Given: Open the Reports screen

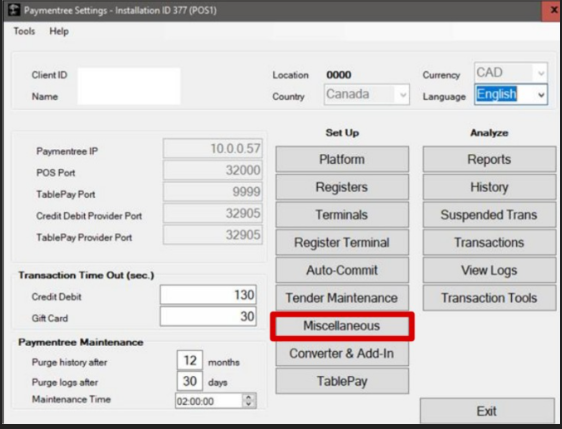Looking at the screenshot, I should 489,159.
